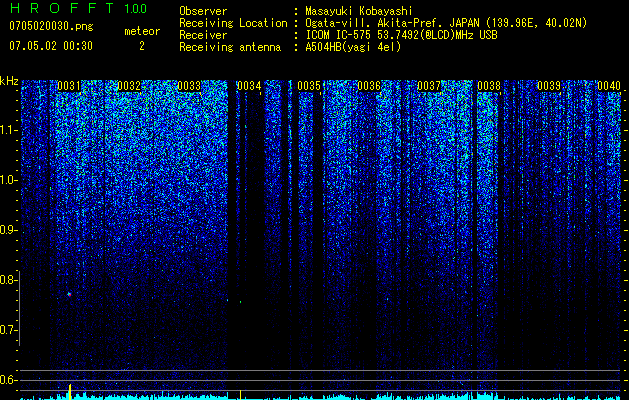Click the 0032 time marker

[x=129, y=86]
